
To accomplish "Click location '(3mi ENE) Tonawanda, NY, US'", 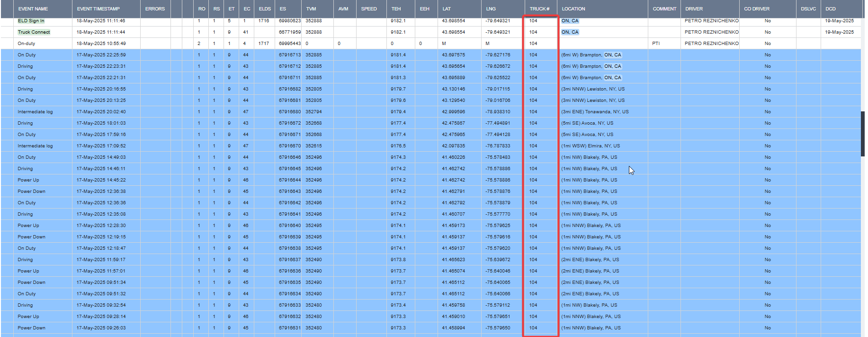I will click(x=595, y=112).
